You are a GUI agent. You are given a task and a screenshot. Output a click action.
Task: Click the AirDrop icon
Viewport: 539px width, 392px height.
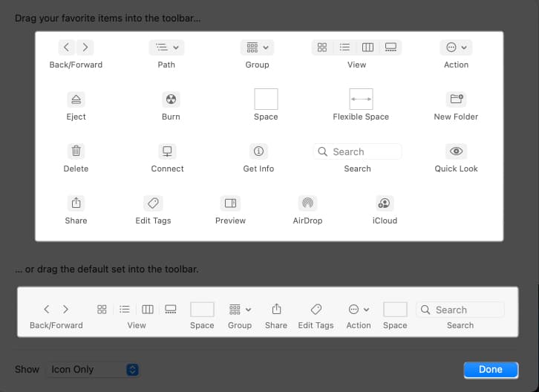click(x=307, y=203)
